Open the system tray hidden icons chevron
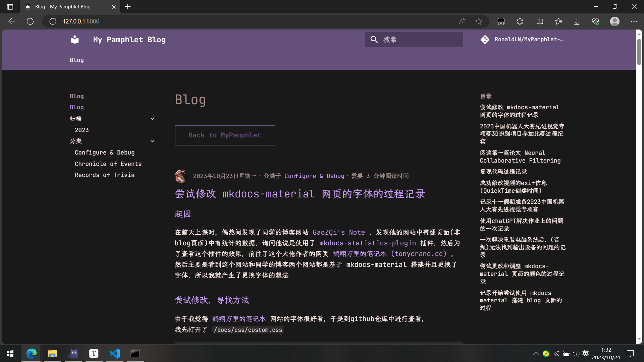This screenshot has width=644, height=362. point(536,354)
